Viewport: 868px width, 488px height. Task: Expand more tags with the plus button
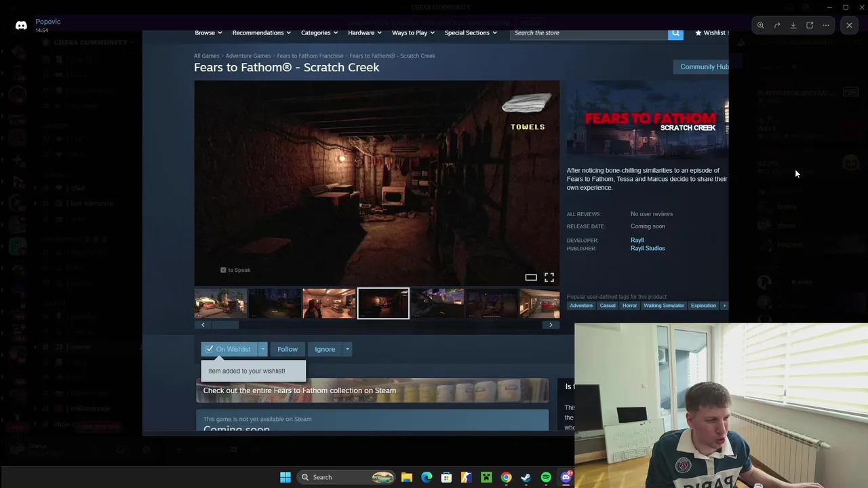coord(724,306)
